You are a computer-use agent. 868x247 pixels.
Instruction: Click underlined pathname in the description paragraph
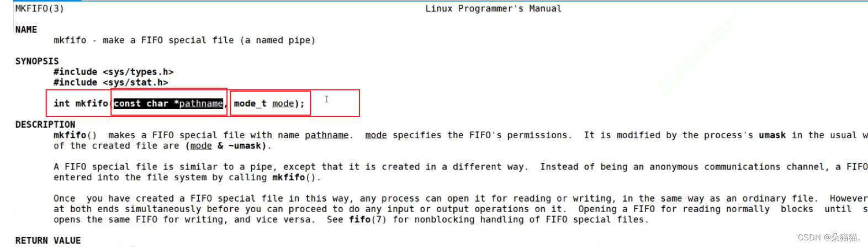click(x=327, y=135)
